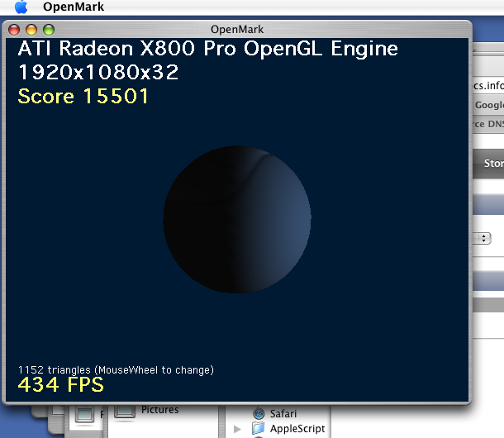This screenshot has width=504, height=438.
Task: Minimize the OpenMark window with yellow button
Action: coord(31,30)
